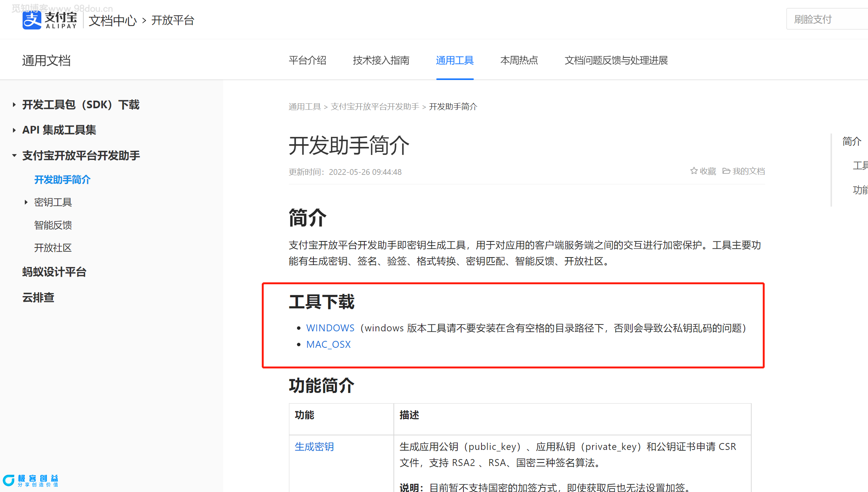Expand 开发工具包（SDK）下载 tree arrow
The image size is (868, 492).
pos(14,104)
